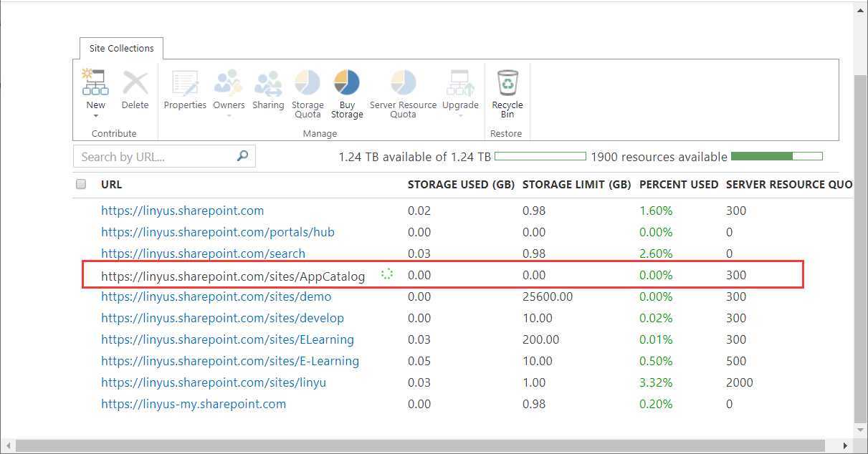Open the sites/linyu link
The width and height of the screenshot is (868, 454).
(x=214, y=382)
